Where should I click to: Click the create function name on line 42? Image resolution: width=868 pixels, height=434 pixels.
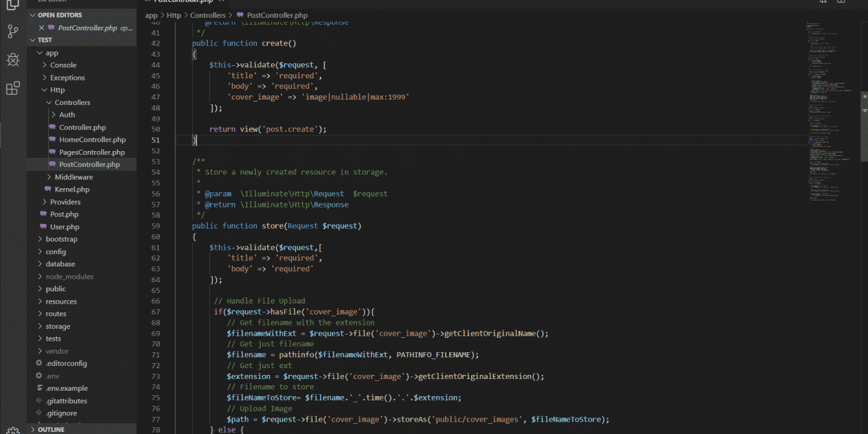(x=274, y=43)
